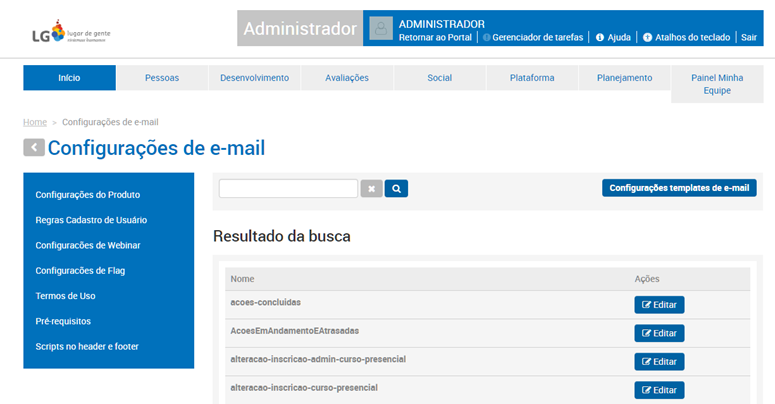Clear search with the X button

(371, 188)
